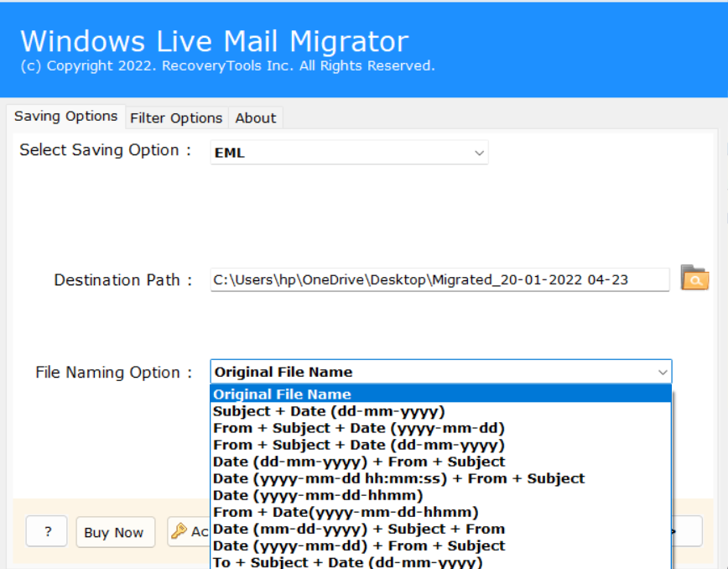Click the ? help button
Viewport: 728px width, 569px height.
46,531
